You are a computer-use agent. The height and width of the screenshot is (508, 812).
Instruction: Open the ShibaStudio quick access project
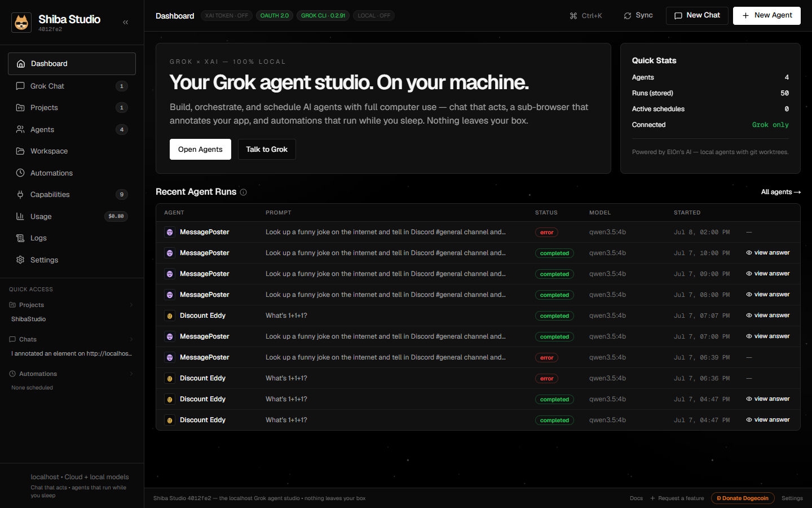click(x=29, y=319)
